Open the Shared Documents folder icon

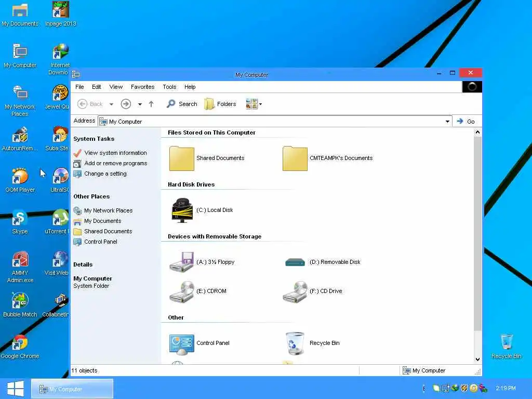[x=181, y=158]
